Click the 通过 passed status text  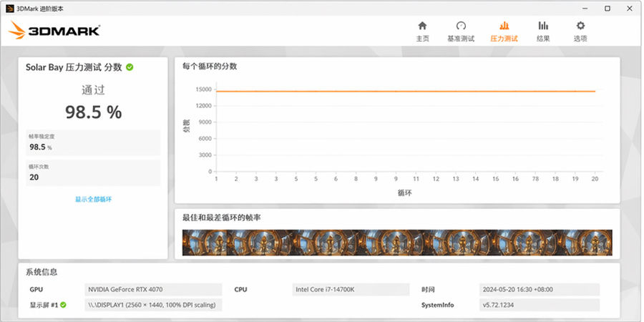pos(93,90)
